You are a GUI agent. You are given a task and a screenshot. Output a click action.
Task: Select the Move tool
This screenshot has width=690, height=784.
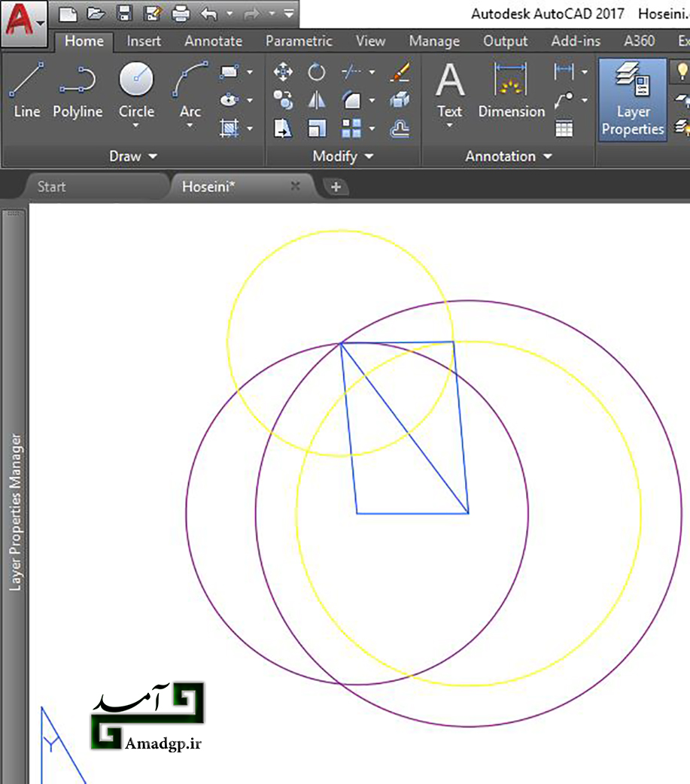tap(283, 72)
